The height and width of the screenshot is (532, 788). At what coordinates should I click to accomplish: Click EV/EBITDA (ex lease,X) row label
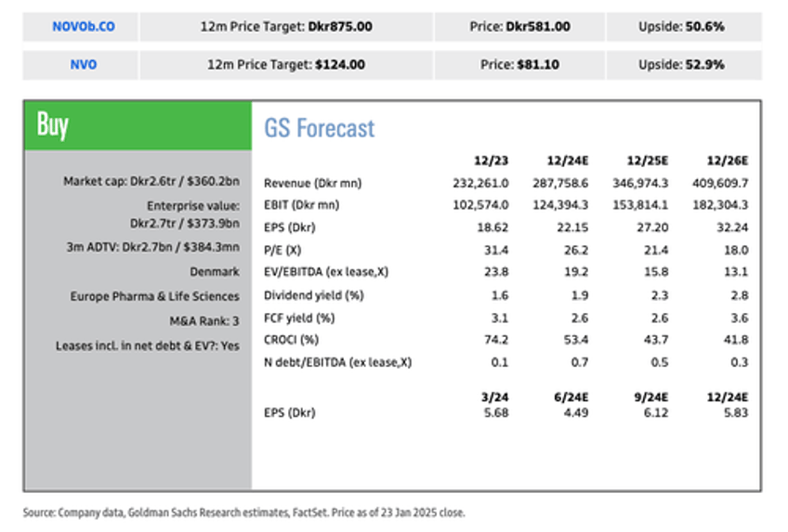[x=326, y=272]
